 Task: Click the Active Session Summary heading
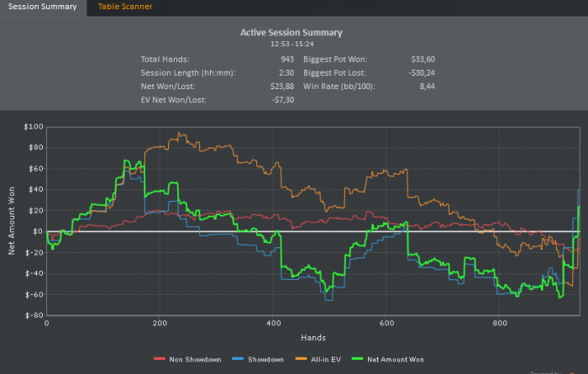[x=291, y=33]
